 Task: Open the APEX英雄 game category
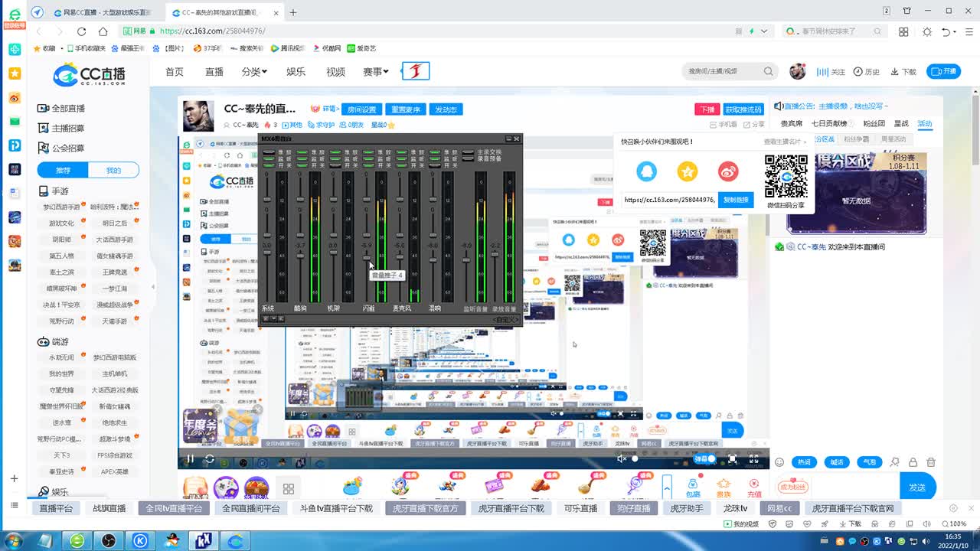pyautogui.click(x=115, y=471)
